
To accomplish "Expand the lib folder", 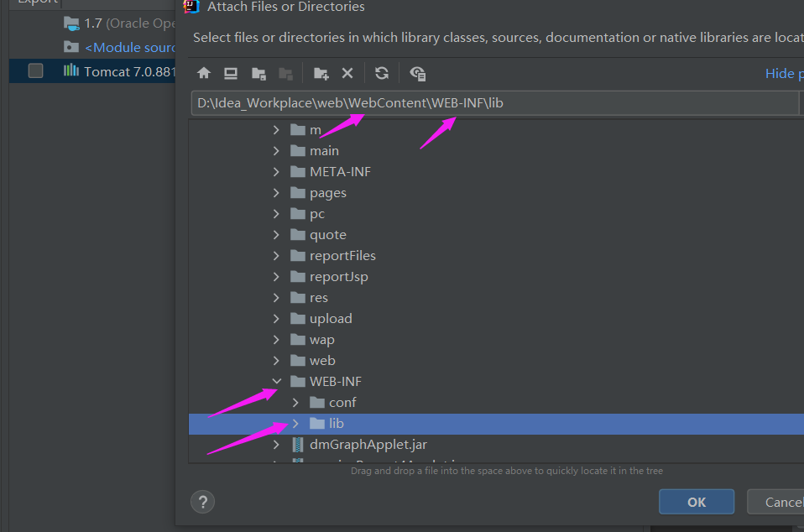I will click(296, 424).
